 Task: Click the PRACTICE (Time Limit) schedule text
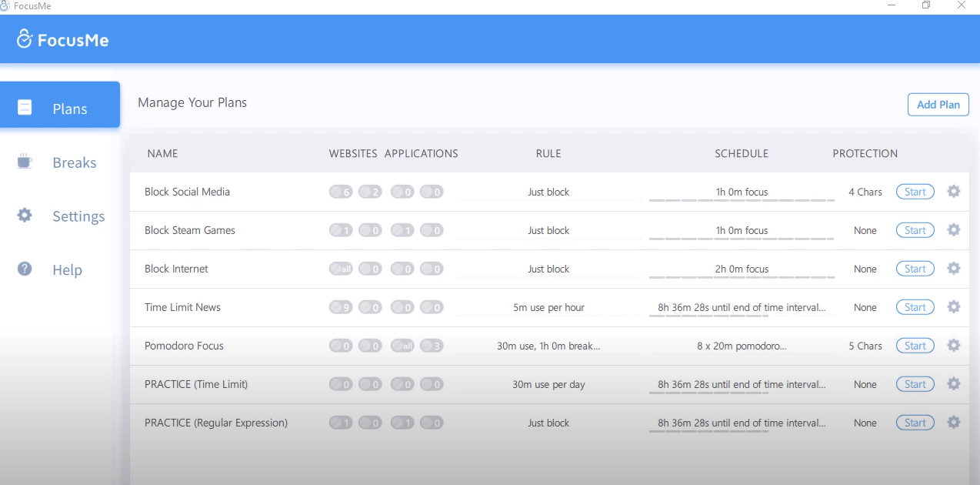tap(742, 384)
